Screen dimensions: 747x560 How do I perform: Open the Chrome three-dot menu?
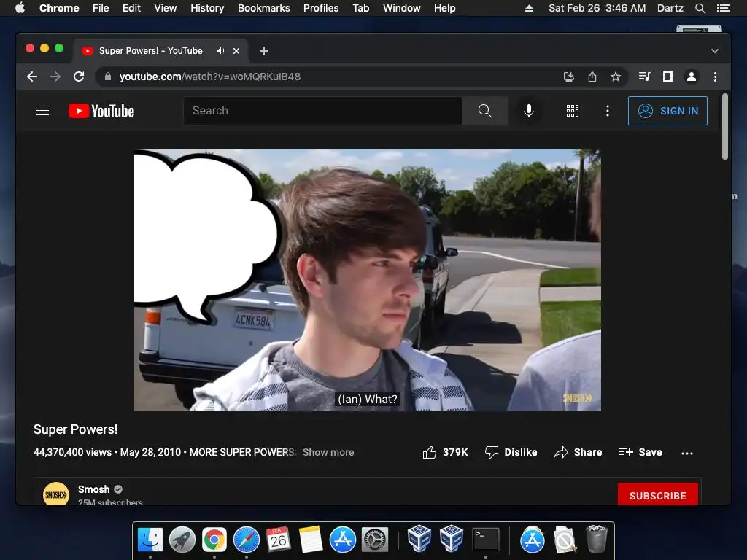click(x=715, y=77)
